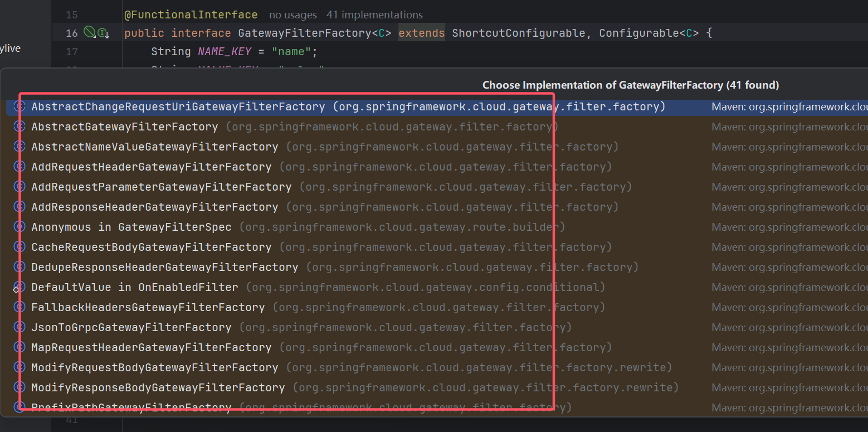Click Maven location text of AbstractGatewayFilterFactory row

[789, 127]
